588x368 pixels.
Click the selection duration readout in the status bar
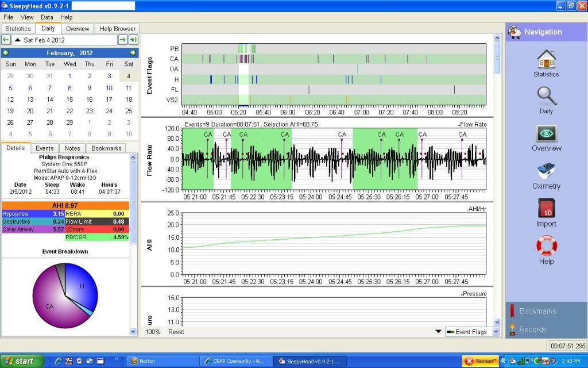coord(567,346)
